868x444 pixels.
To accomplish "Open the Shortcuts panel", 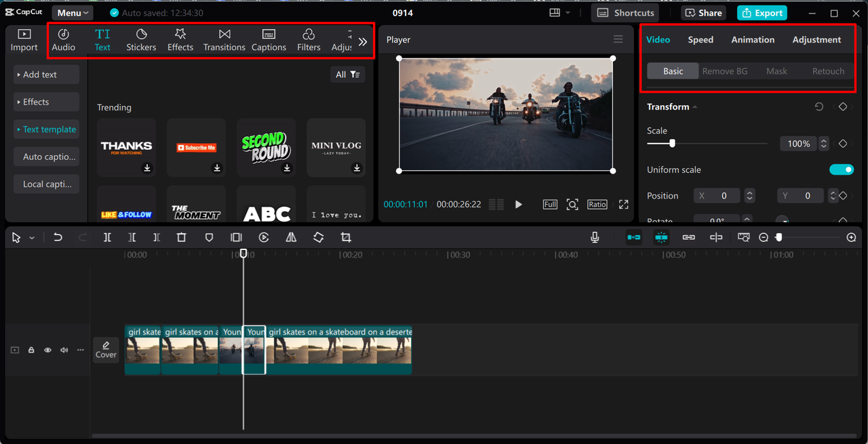I will pyautogui.click(x=625, y=13).
